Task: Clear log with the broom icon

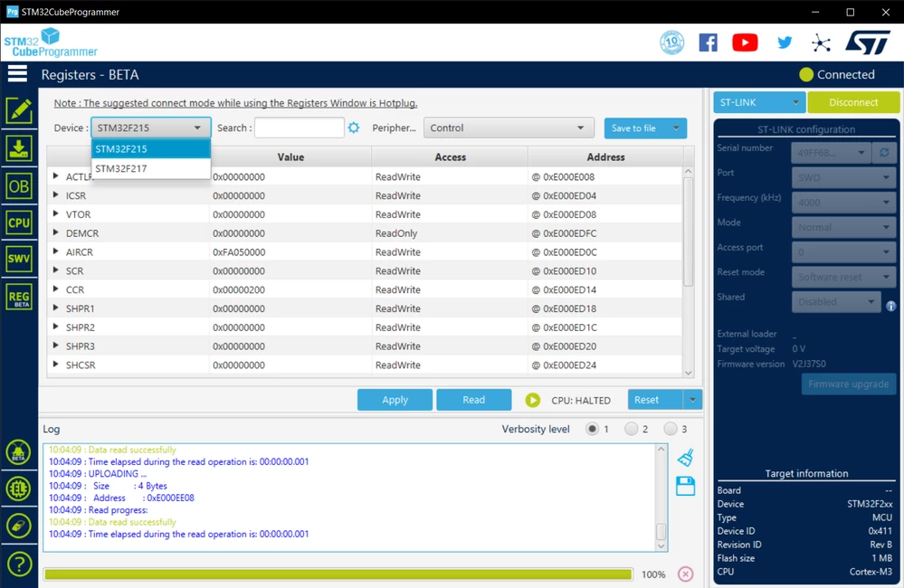Action: (686, 458)
